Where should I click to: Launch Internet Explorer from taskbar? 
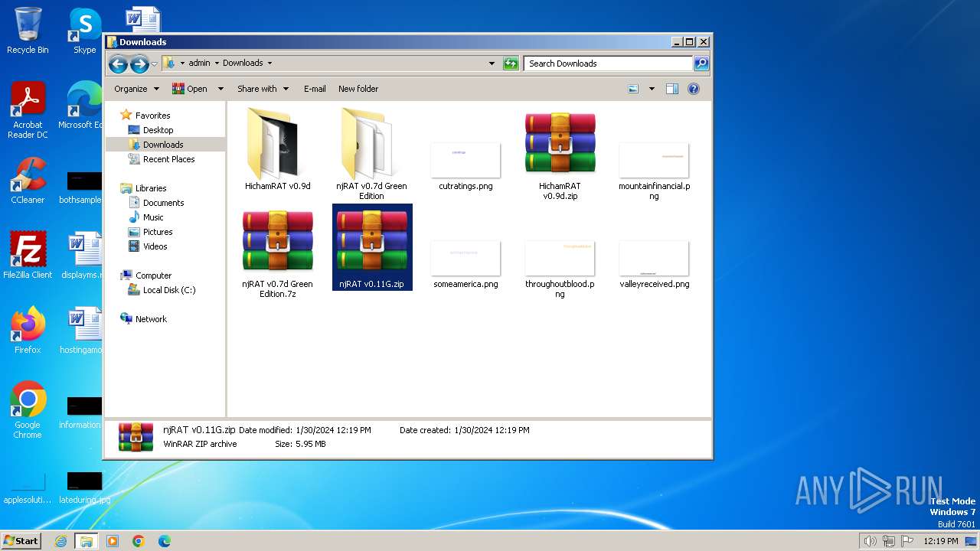click(61, 541)
